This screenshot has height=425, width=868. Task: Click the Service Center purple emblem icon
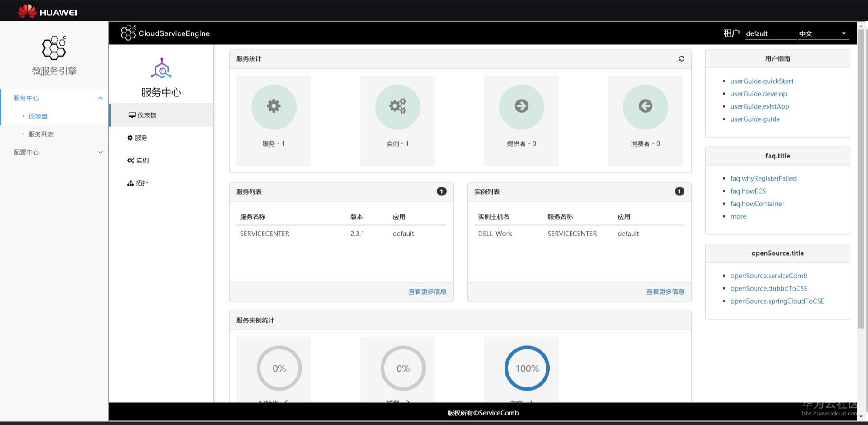[x=161, y=68]
